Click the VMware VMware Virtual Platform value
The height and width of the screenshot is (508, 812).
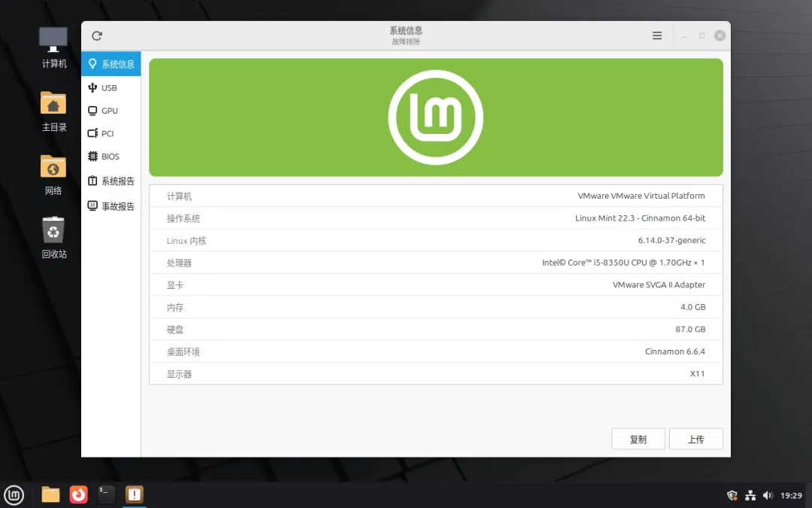tap(641, 196)
